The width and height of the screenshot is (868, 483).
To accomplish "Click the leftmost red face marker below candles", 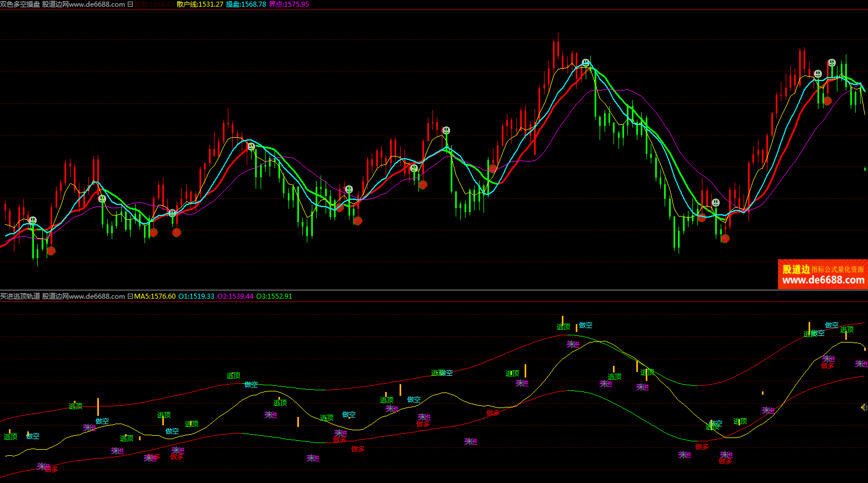I will point(51,251).
